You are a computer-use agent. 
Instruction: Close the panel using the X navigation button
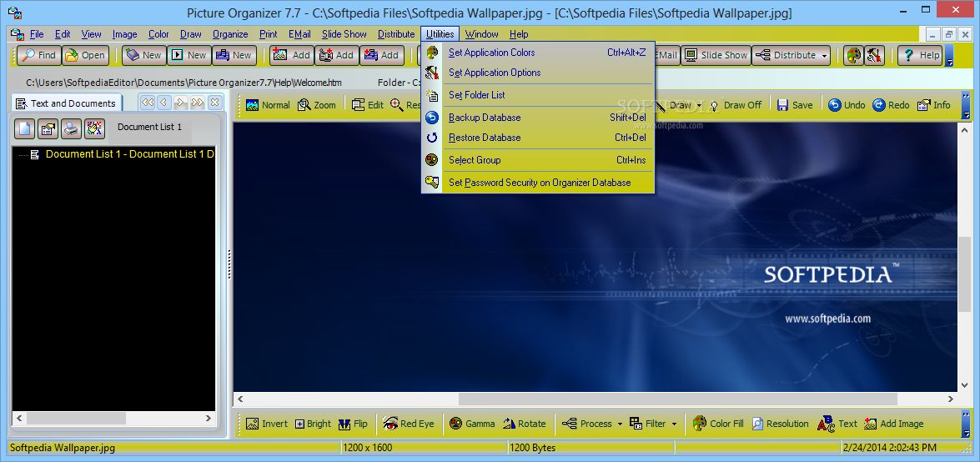point(214,103)
